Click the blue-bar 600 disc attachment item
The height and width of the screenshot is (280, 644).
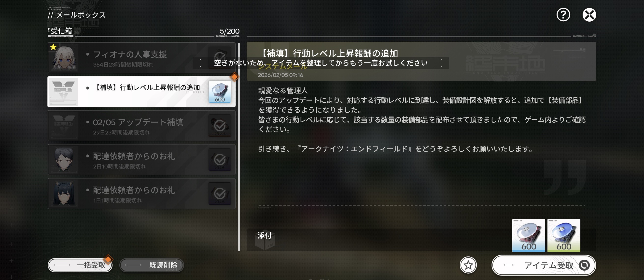pyautogui.click(x=529, y=235)
